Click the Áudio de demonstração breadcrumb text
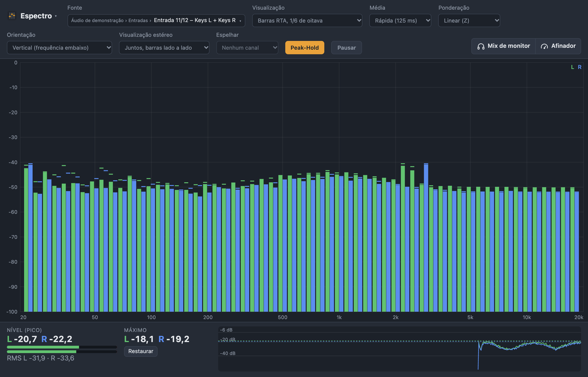This screenshot has height=377, width=588. tap(97, 21)
